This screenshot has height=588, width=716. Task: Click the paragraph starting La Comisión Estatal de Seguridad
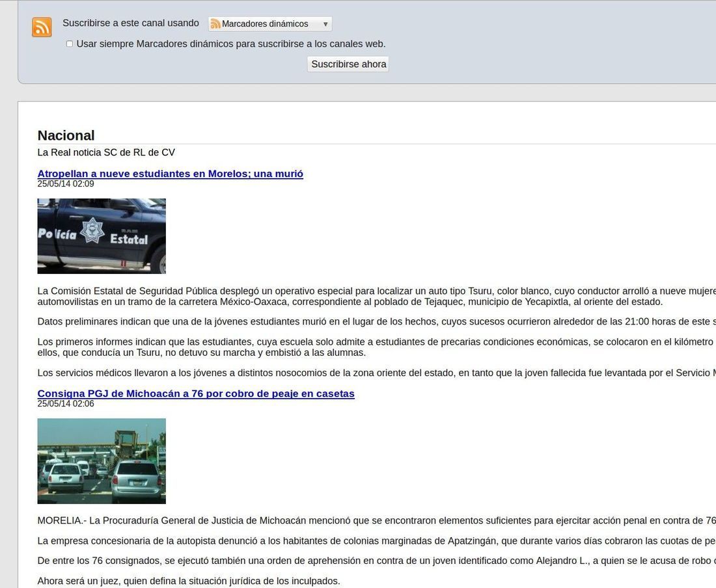click(377, 297)
